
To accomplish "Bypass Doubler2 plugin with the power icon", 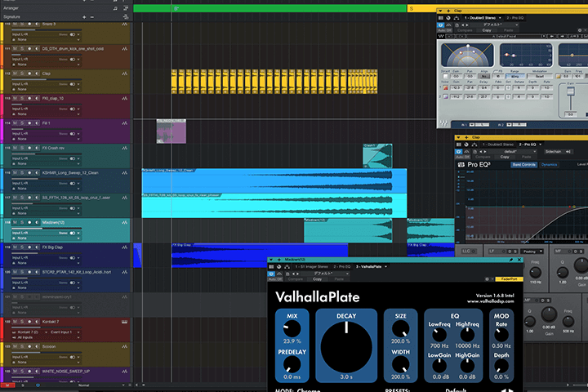I will (x=441, y=24).
